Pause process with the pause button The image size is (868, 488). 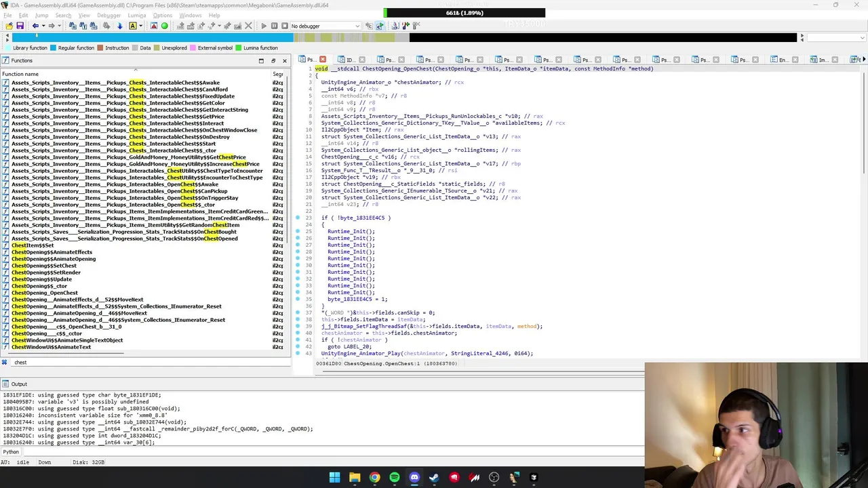pyautogui.click(x=274, y=26)
